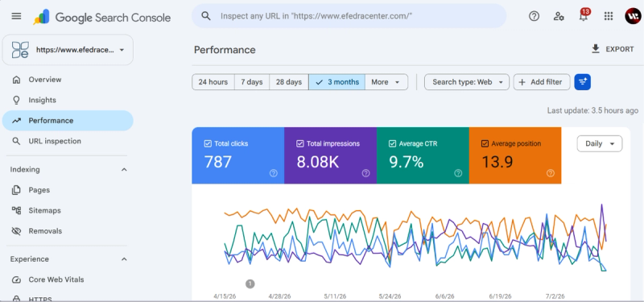Select the 24 hours date range
The width and height of the screenshot is (644, 302).
point(213,82)
